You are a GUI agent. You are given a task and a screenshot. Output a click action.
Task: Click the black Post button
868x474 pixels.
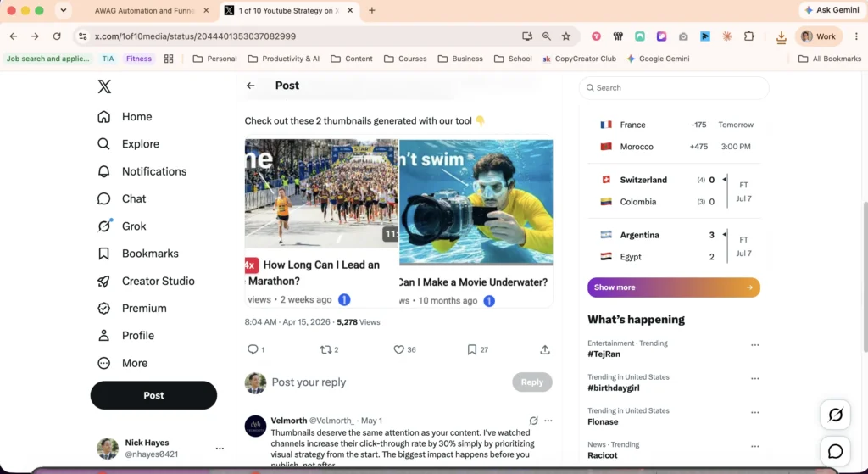[153, 395]
